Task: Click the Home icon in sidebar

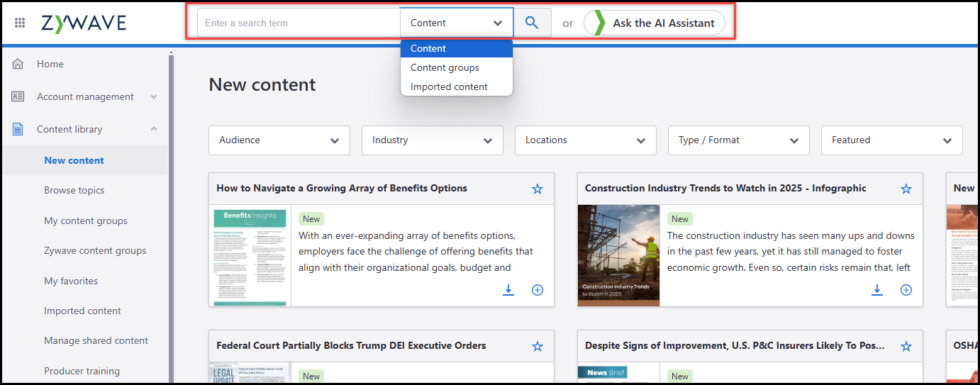Action: (18, 64)
